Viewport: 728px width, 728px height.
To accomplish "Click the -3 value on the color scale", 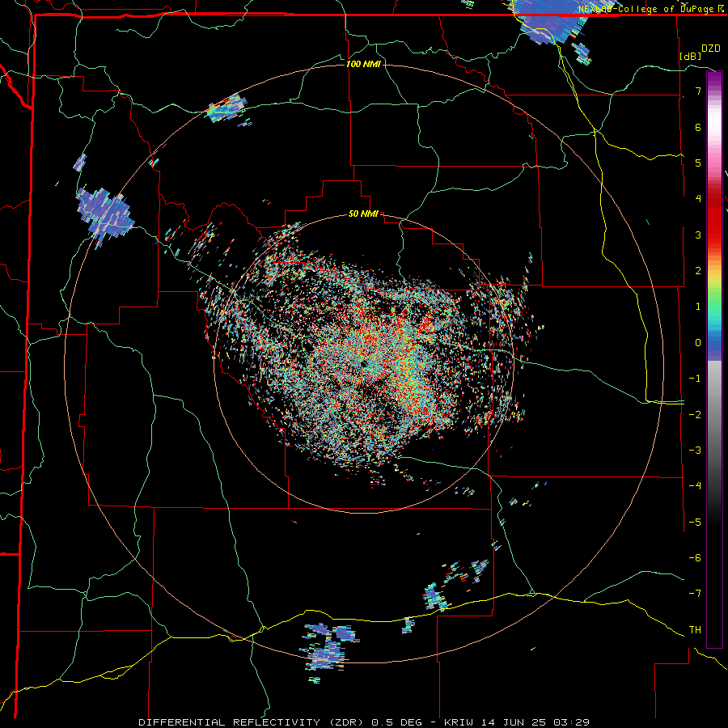I will click(x=695, y=450).
